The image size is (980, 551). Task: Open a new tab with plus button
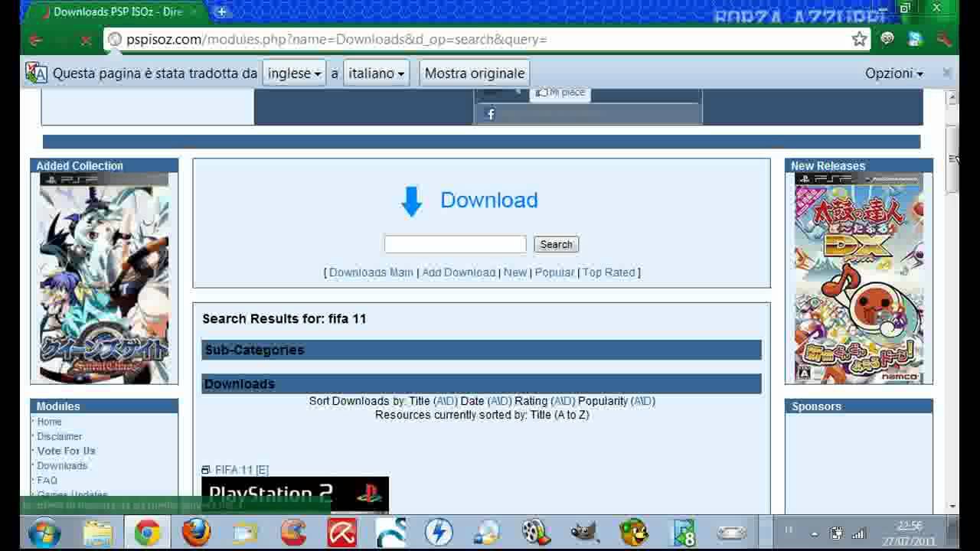[x=221, y=11]
